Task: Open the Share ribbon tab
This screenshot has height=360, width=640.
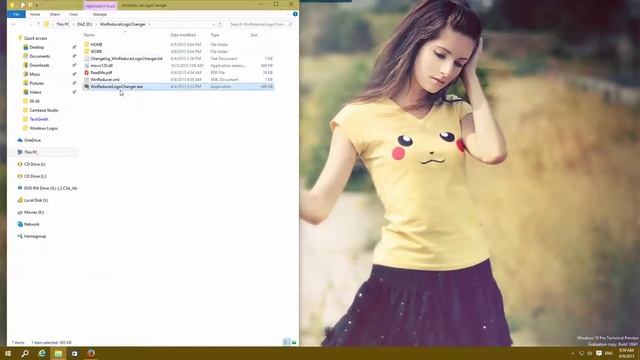Action: point(55,14)
